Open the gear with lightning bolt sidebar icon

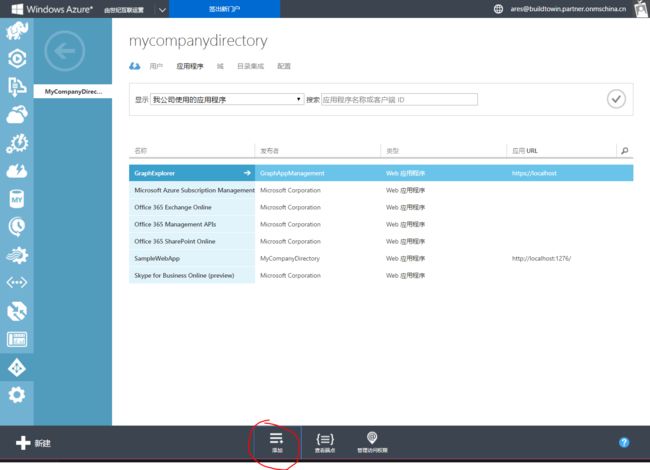[x=17, y=143]
